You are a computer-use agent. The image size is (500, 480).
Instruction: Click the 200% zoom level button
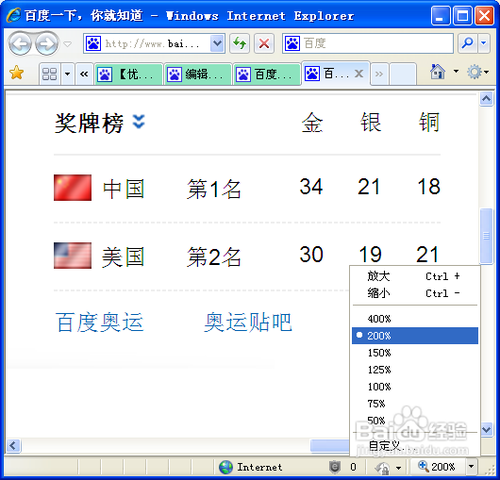point(438,466)
